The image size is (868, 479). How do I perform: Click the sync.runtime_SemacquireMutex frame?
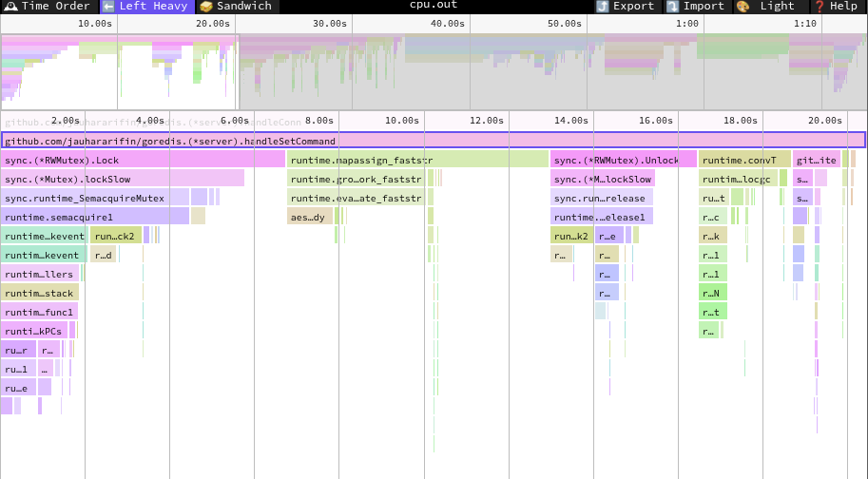click(95, 198)
